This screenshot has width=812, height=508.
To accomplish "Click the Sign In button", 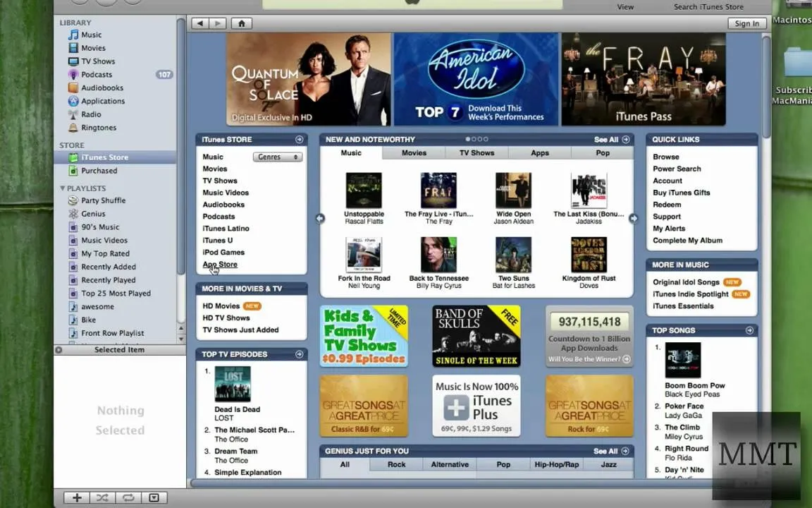I will point(746,23).
